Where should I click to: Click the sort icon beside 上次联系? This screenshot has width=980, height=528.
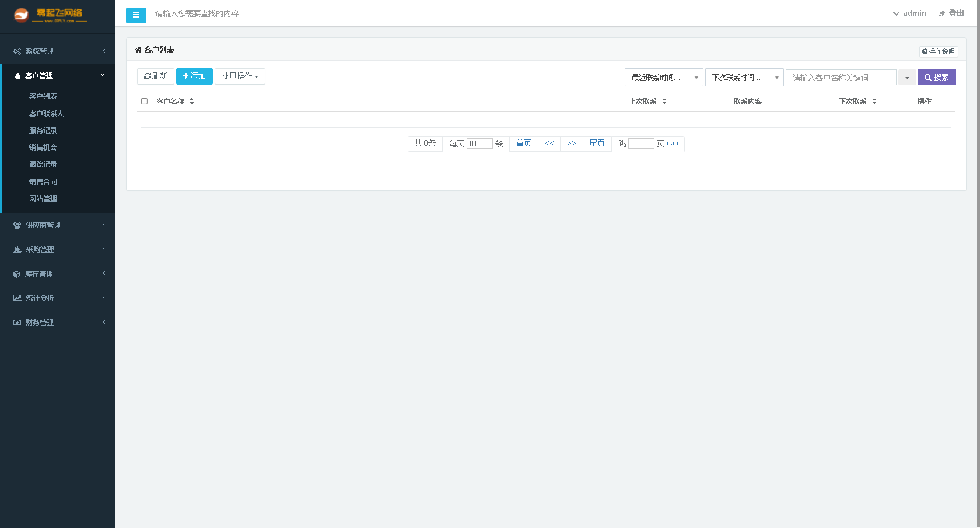point(664,102)
